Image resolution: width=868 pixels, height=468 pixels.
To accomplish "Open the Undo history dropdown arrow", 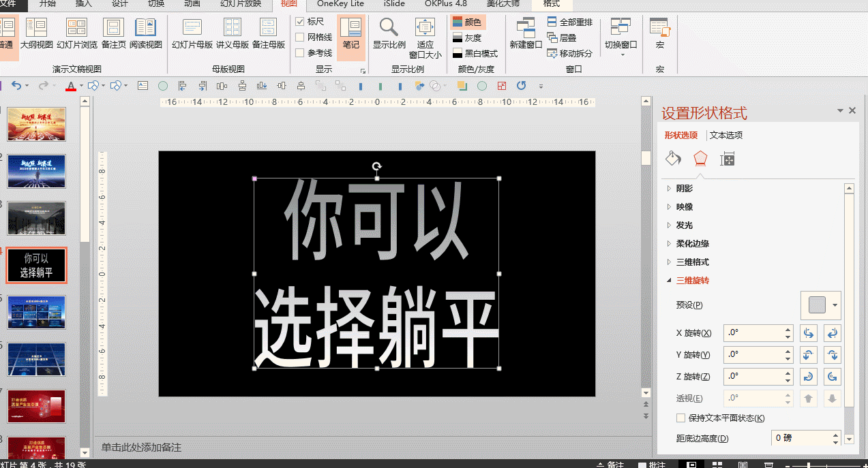I will [x=27, y=86].
